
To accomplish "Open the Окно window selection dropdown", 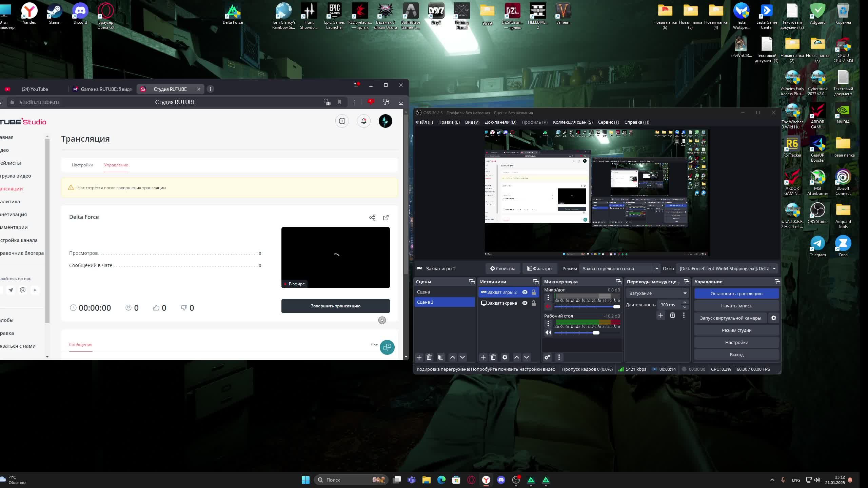I will tap(727, 269).
